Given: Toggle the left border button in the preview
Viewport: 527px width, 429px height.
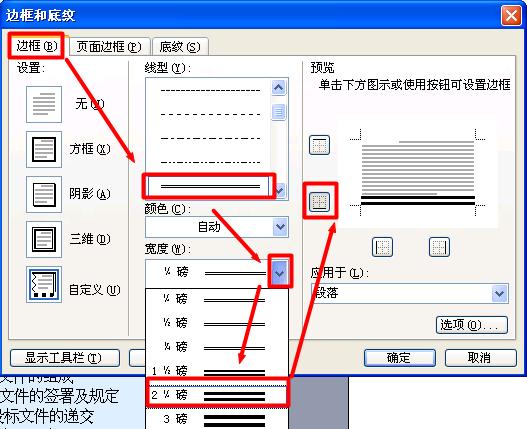Looking at the screenshot, I should point(382,247).
